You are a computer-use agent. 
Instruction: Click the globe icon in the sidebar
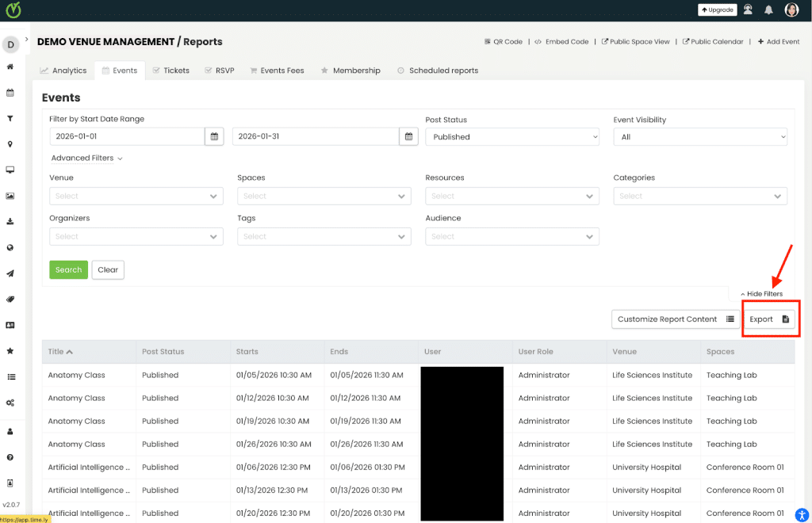coord(10,247)
